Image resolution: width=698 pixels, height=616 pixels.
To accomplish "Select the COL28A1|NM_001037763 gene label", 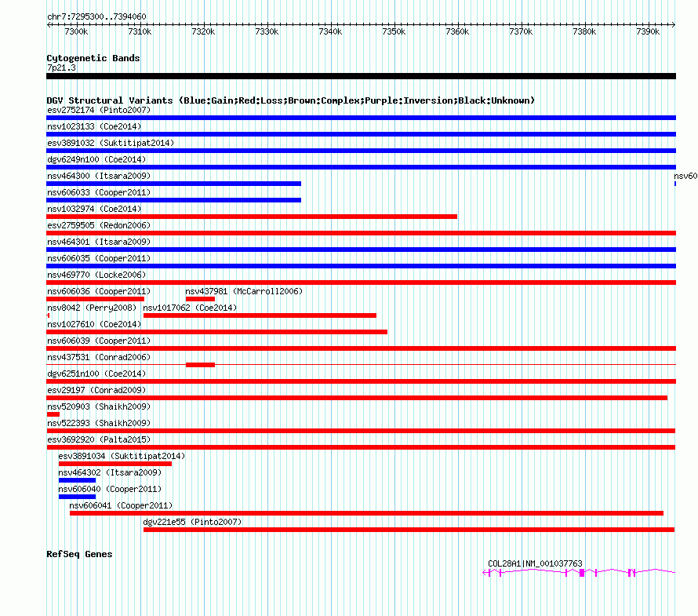I will 535,563.
